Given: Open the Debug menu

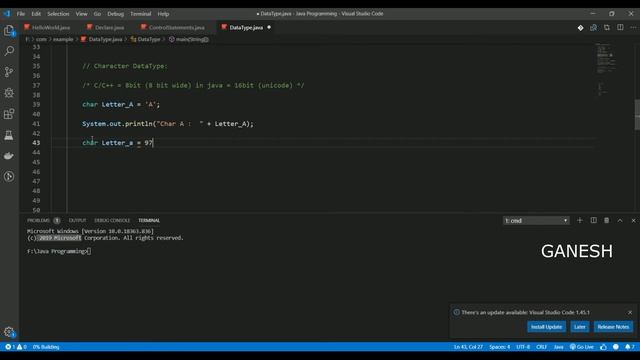Looking at the screenshot, I should pos(116,14).
